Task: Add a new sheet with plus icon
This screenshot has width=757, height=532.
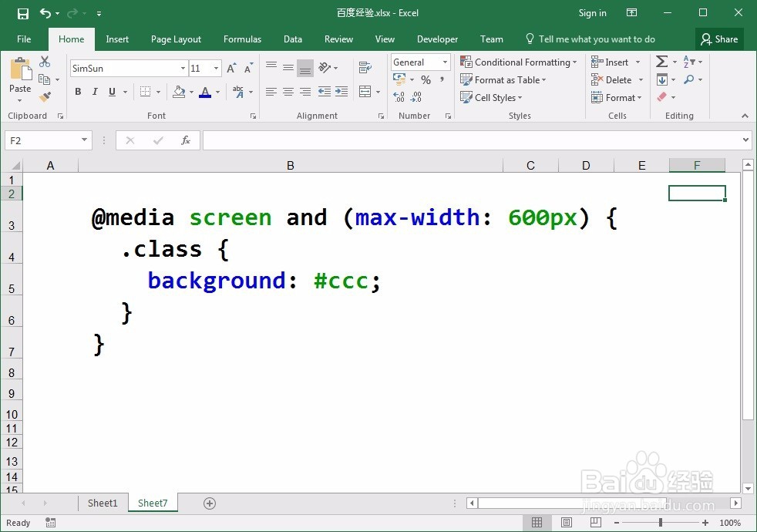Action: [x=210, y=503]
